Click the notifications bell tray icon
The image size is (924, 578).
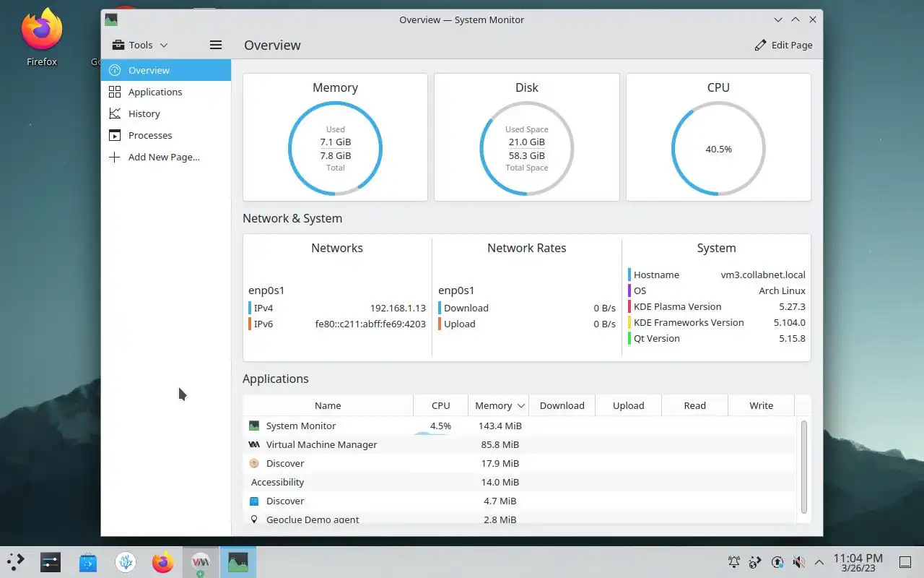(x=734, y=562)
